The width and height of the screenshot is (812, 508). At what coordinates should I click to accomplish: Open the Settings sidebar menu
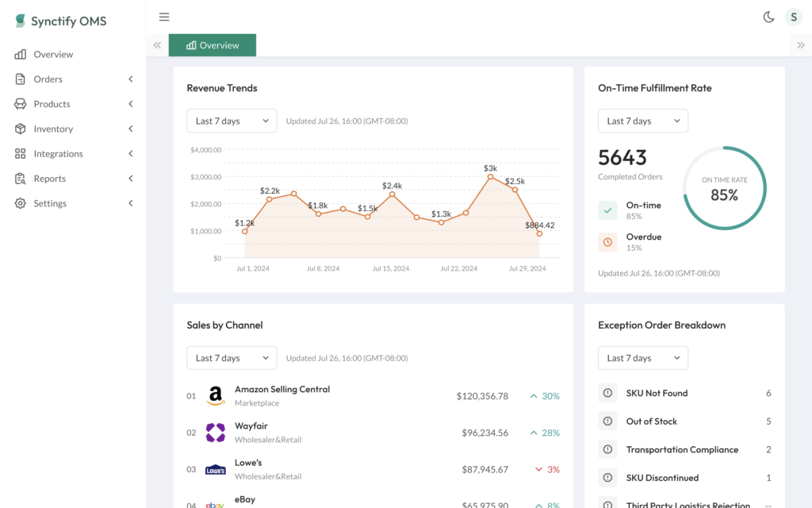pyautogui.click(x=72, y=203)
